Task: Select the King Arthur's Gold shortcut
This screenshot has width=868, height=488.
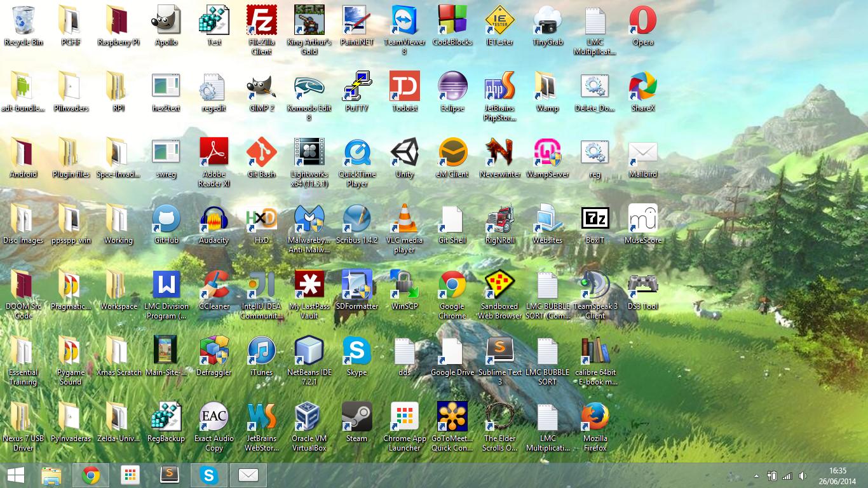Action: 309,30
